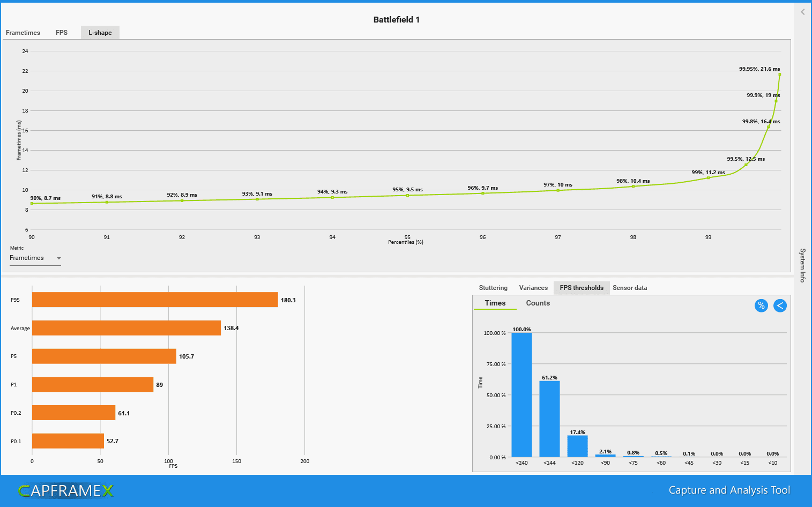Image resolution: width=812 pixels, height=507 pixels.
Task: Click the 99.9%, 19 ms data point
Action: tap(776, 101)
